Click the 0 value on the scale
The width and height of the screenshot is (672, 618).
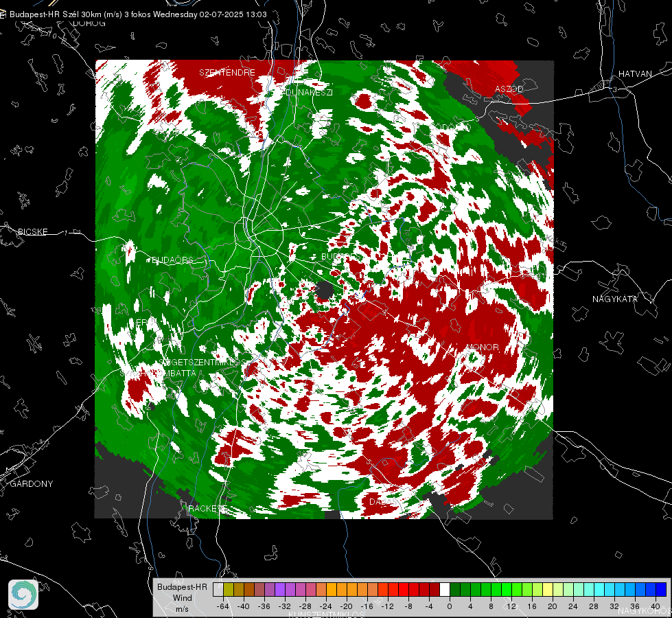tap(449, 606)
